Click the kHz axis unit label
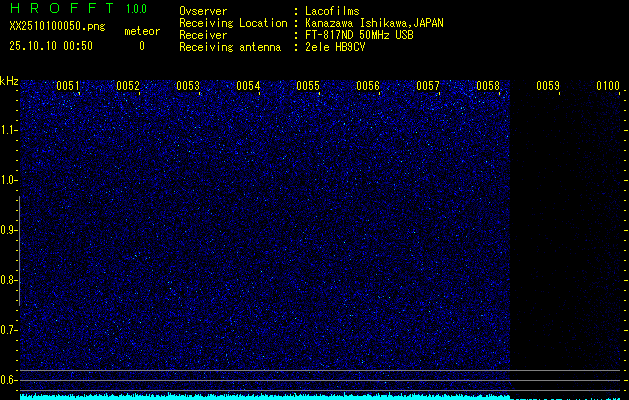 point(9,80)
